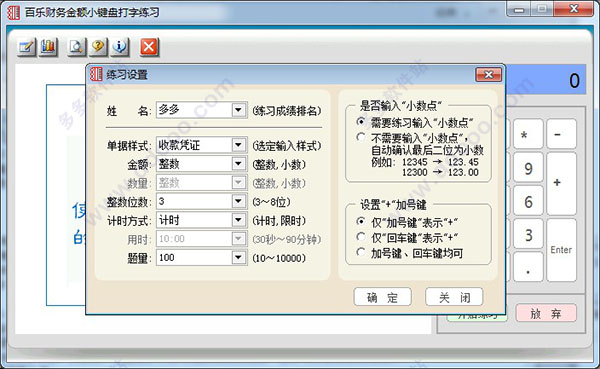Click the hint text (3~8位)
The width and height of the screenshot is (600, 369).
click(271, 202)
